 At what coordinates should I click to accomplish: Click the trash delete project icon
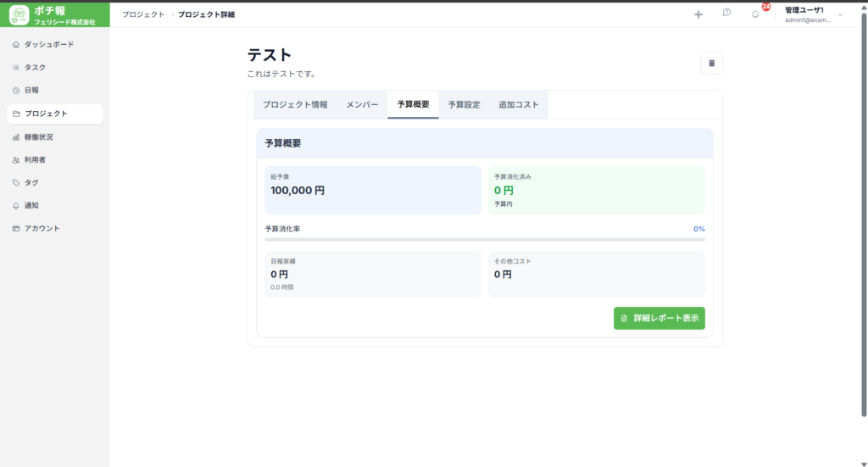pos(711,63)
